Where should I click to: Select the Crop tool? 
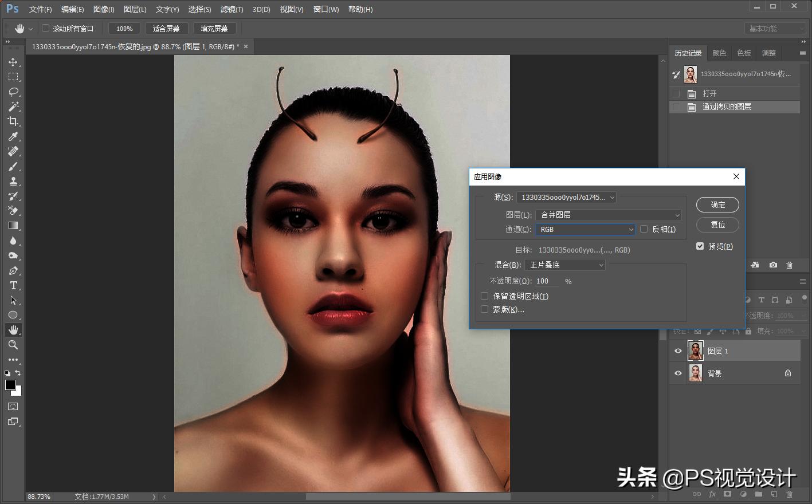click(x=13, y=121)
